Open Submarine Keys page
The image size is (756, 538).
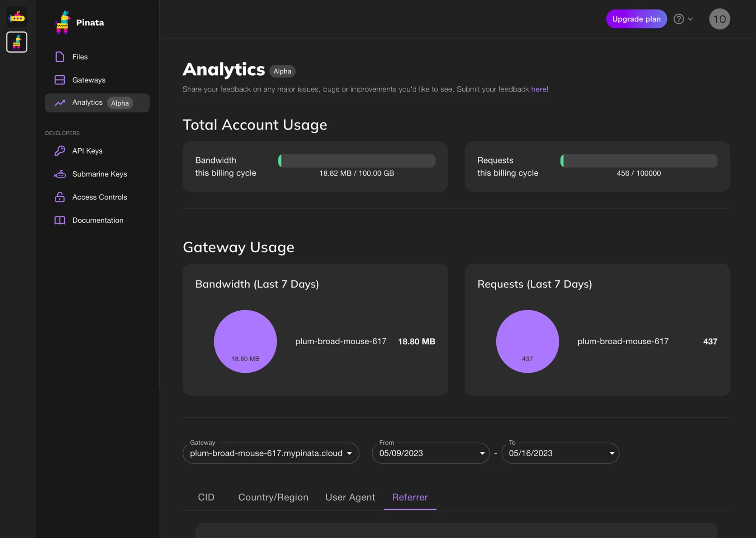pyautogui.click(x=97, y=174)
